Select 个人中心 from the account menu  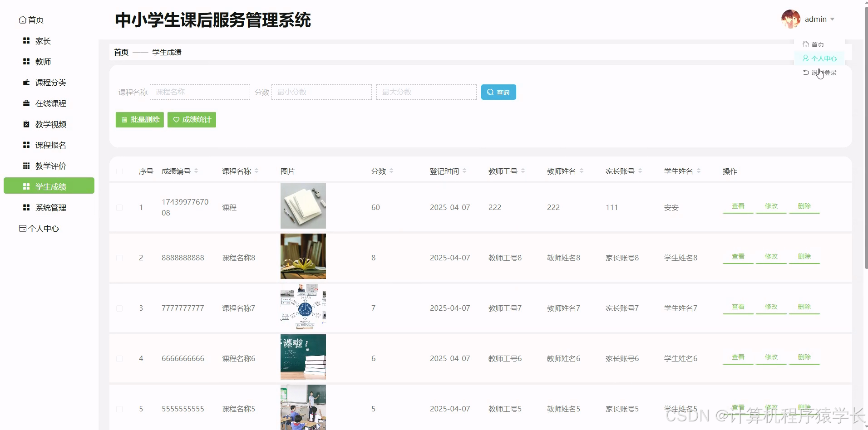point(819,58)
